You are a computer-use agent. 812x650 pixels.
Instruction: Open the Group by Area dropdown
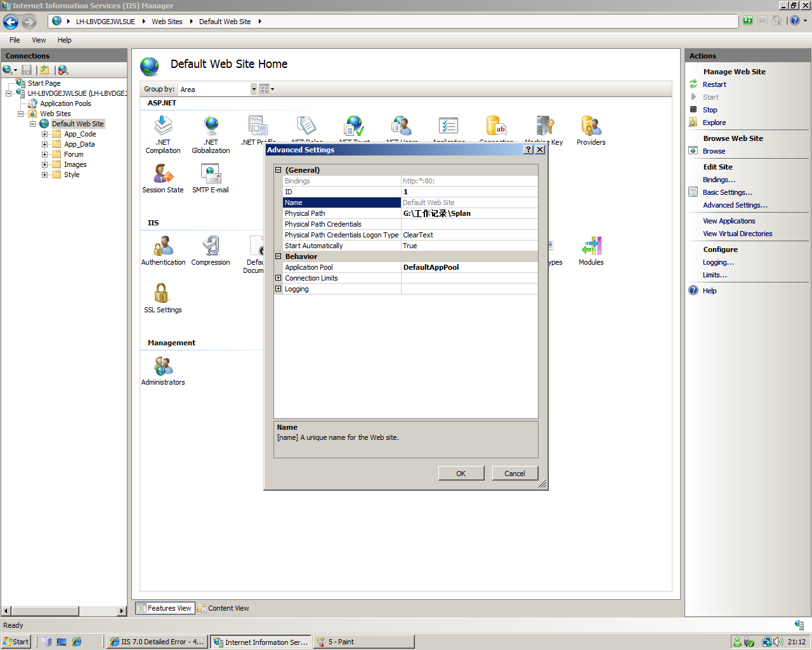(x=254, y=89)
